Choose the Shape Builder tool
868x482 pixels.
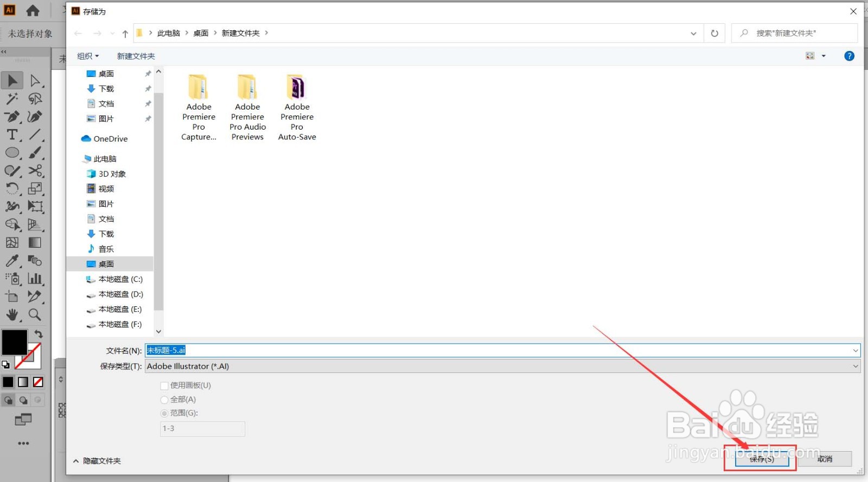[x=12, y=224]
